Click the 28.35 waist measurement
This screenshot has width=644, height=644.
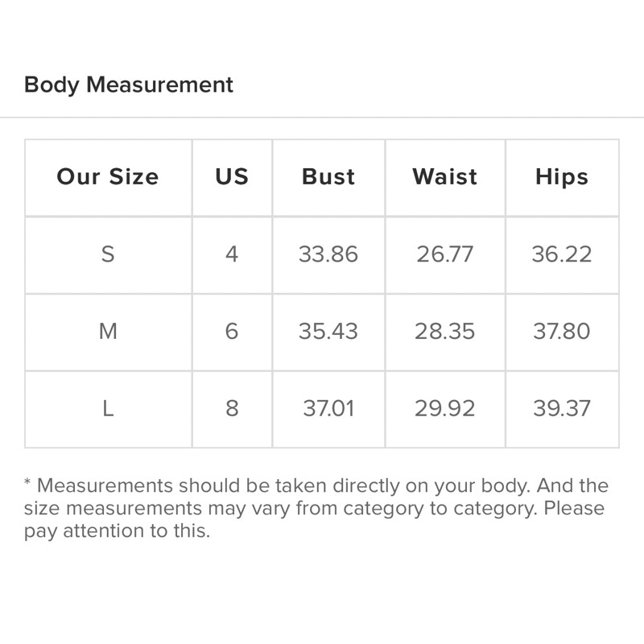pyautogui.click(x=445, y=331)
